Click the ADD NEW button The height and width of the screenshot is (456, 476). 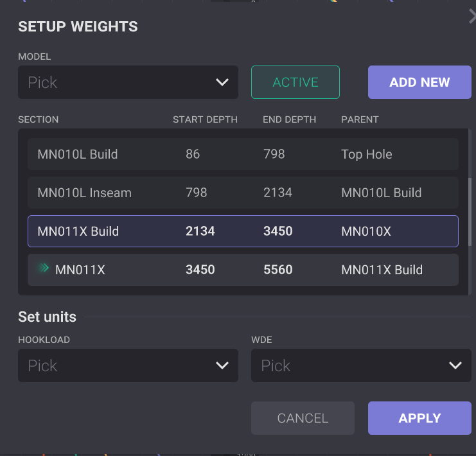pyautogui.click(x=419, y=82)
